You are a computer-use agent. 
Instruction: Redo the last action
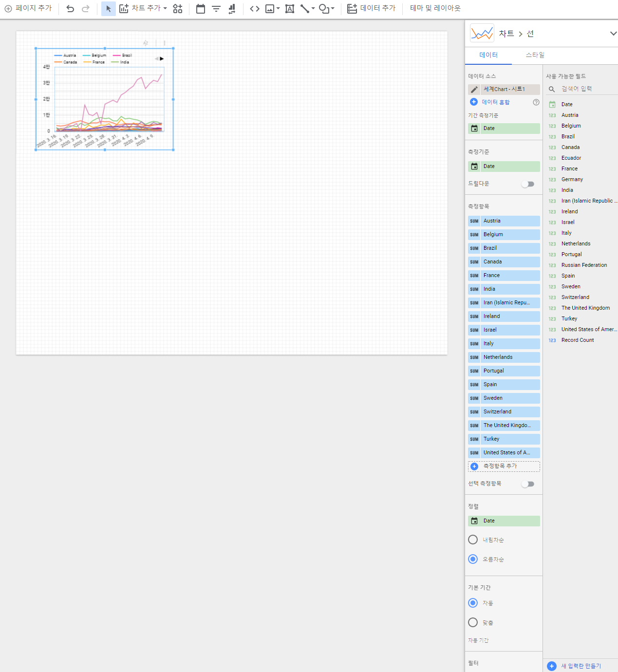click(x=86, y=8)
